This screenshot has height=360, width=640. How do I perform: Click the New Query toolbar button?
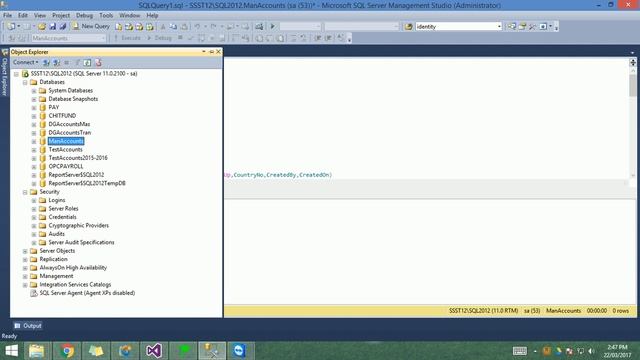click(91, 26)
